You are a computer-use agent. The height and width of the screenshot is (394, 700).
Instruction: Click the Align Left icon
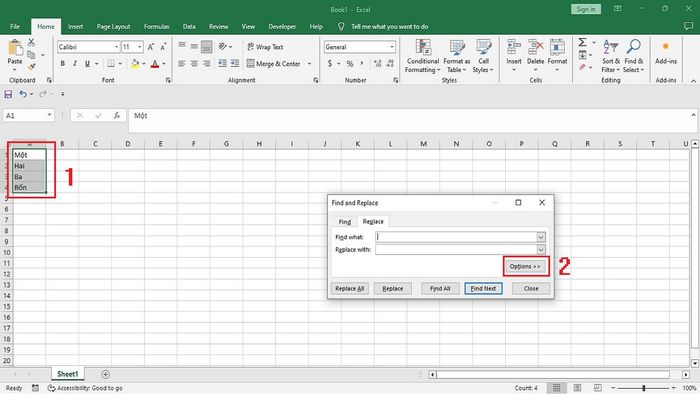coord(182,64)
